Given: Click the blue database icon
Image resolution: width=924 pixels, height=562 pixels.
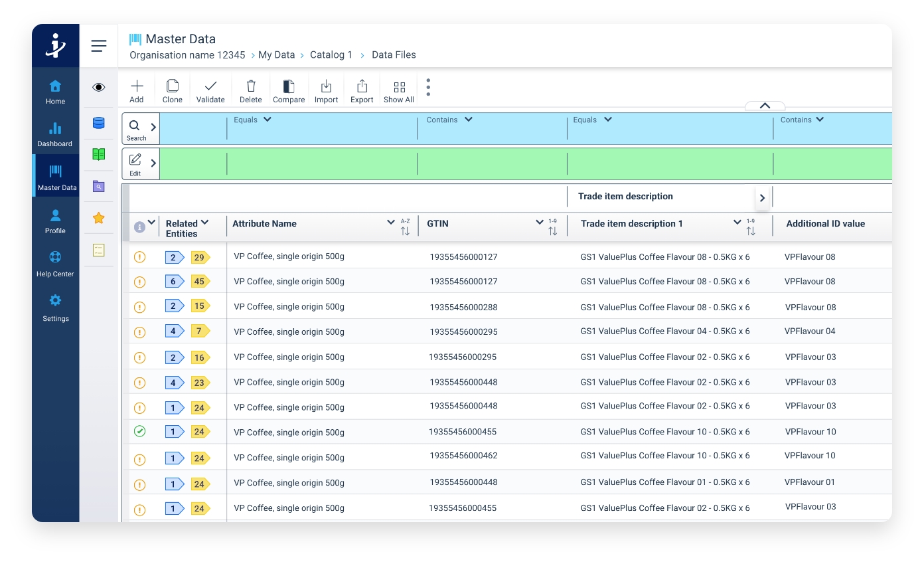Looking at the screenshot, I should [x=99, y=122].
